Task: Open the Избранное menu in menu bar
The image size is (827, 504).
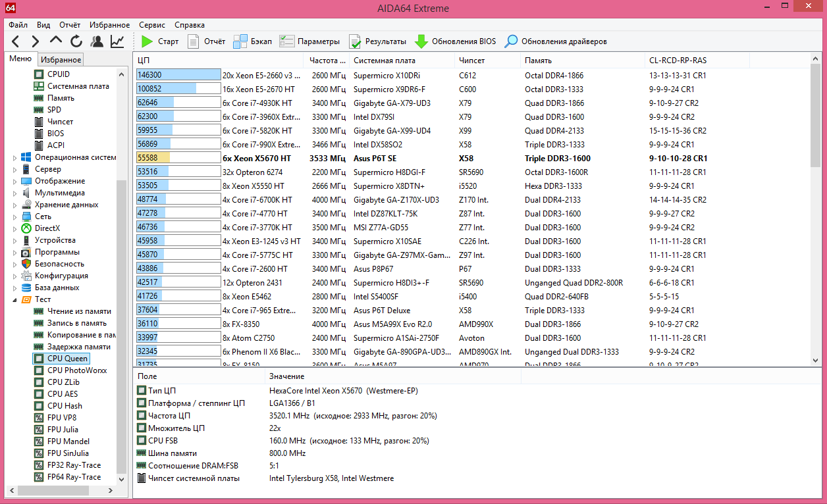Action: coord(110,25)
